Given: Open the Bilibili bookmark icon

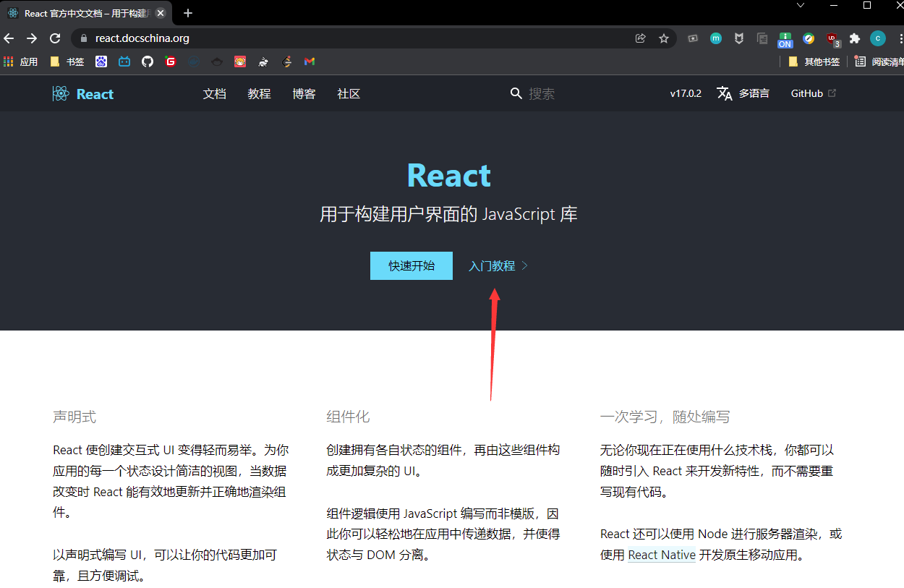Looking at the screenshot, I should pyautogui.click(x=124, y=61).
